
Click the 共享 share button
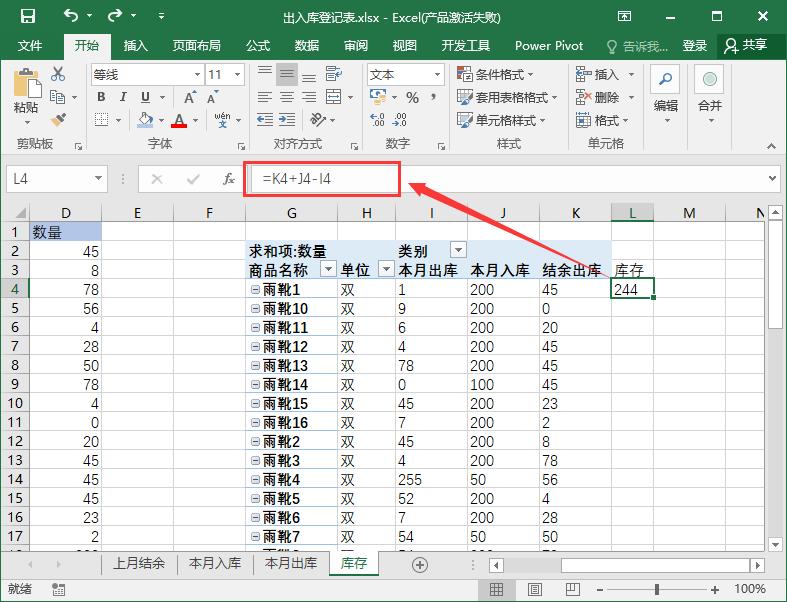tap(745, 46)
